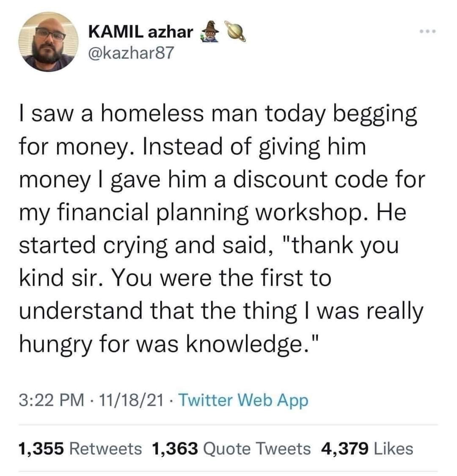The image size is (457, 476).
Task: Click the display name KAMIL azhar
Action: pyautogui.click(x=141, y=31)
